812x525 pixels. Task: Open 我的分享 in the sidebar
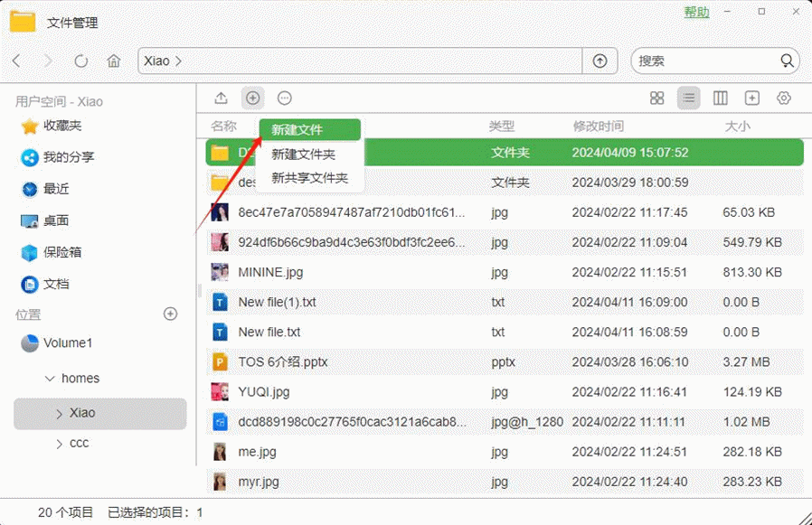[57, 157]
